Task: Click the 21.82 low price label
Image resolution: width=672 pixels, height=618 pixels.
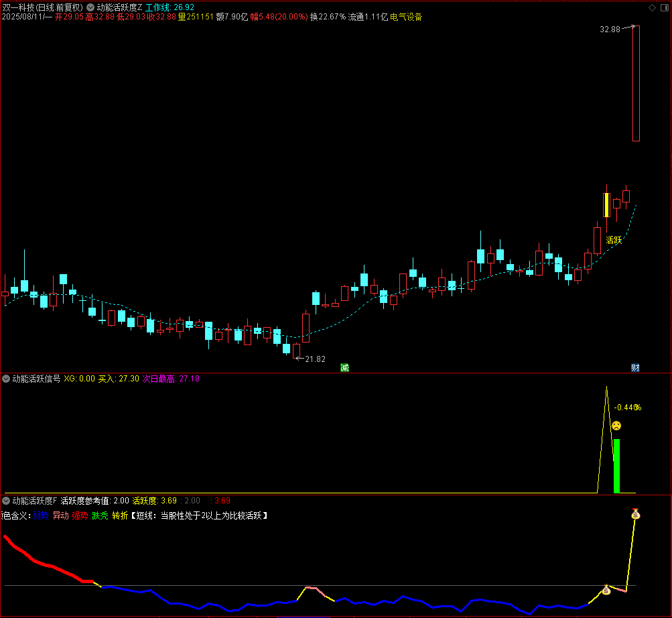Action: tap(315, 359)
